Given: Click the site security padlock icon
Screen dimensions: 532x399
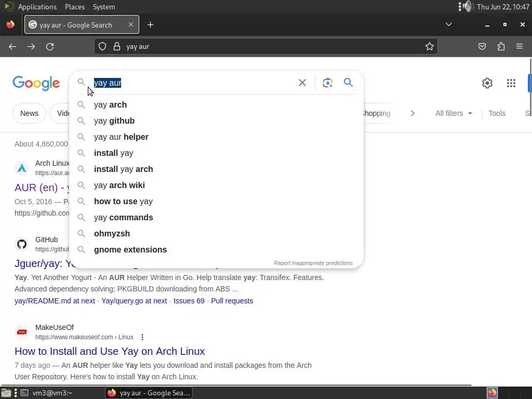Looking at the screenshot, I should [x=117, y=46].
